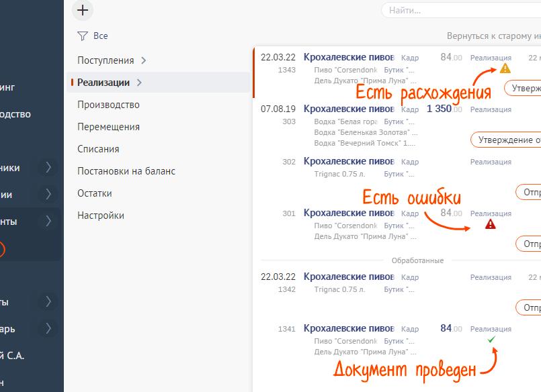Click the yellow warning icon on document 1343

tap(505, 68)
